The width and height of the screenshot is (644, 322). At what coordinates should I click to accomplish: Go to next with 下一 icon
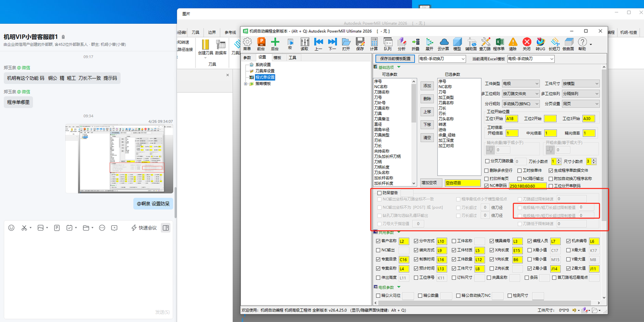pos(332,44)
